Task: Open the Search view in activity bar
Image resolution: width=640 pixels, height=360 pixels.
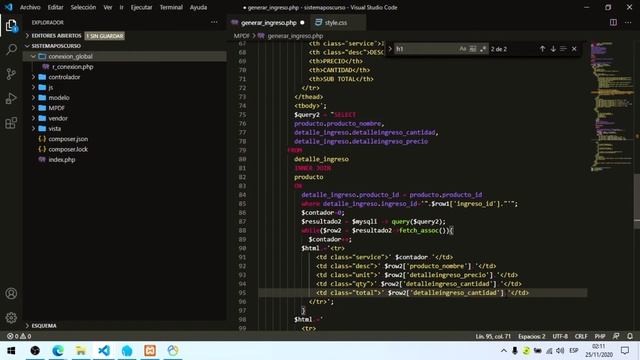Action: (11, 50)
